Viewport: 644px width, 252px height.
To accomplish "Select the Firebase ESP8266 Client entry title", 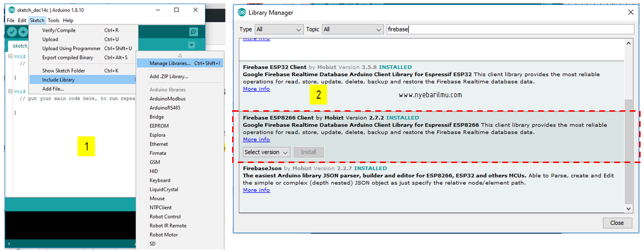I will coord(279,118).
